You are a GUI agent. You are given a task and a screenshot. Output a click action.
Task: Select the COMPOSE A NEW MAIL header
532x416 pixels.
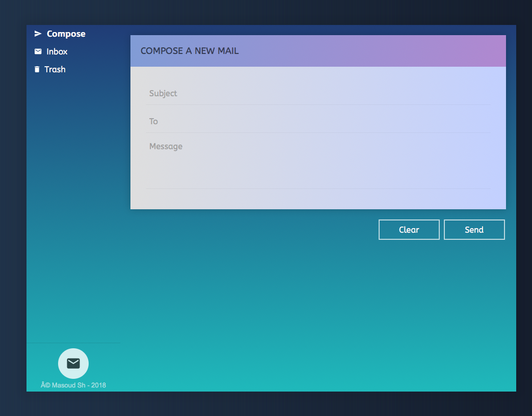[190, 50]
